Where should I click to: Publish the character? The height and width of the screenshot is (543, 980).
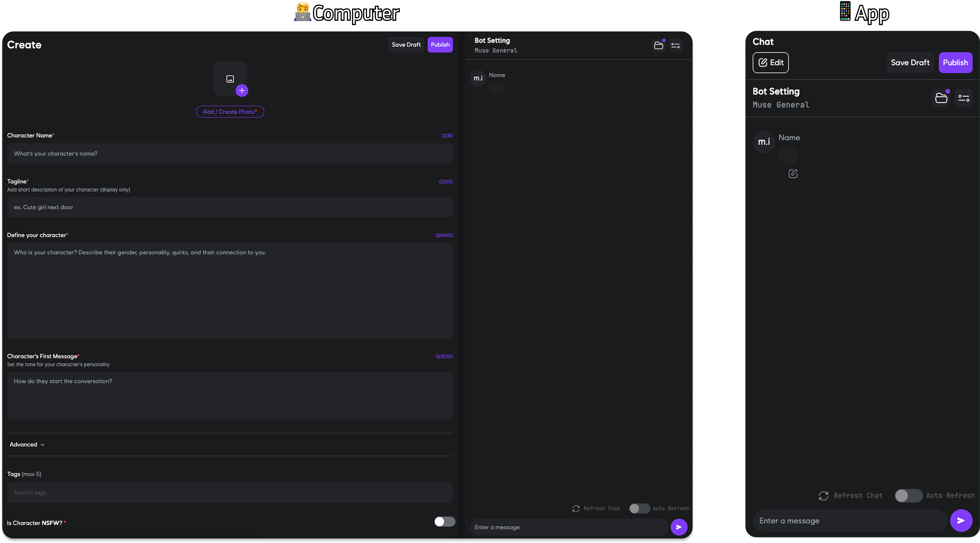(x=440, y=45)
